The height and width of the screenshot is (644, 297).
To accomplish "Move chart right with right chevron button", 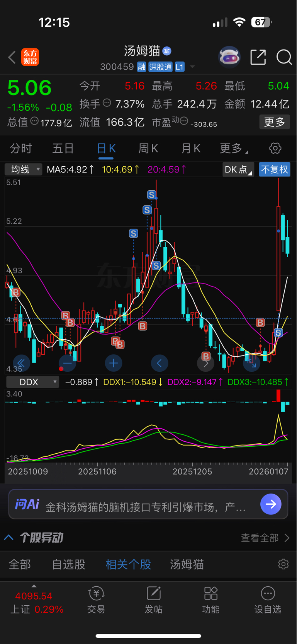I will [x=205, y=363].
